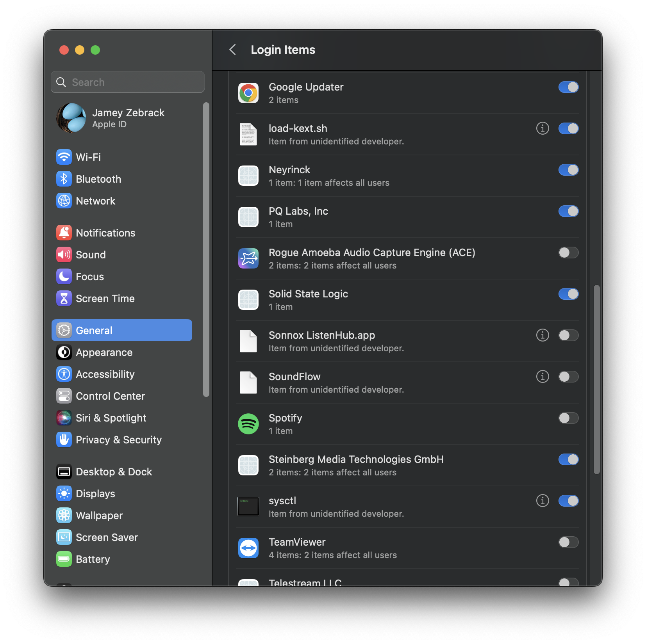Click the Privacy & Security hand icon
The image size is (646, 644).
pyautogui.click(x=64, y=439)
